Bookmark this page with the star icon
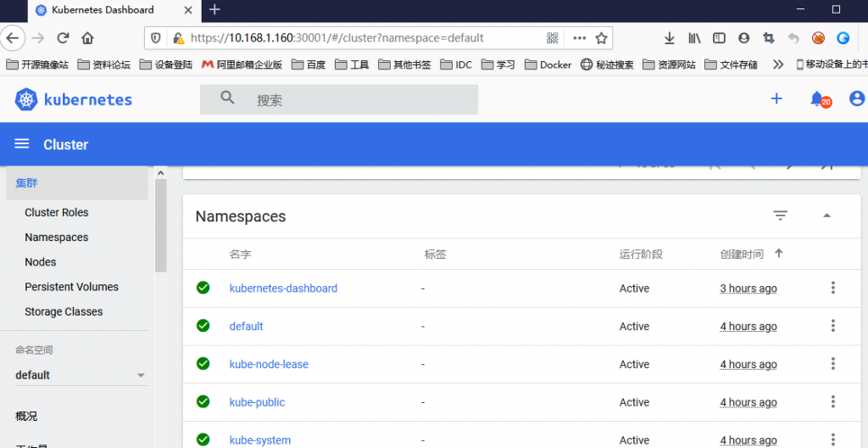Screen dimensions: 868x448 [x=602, y=38]
